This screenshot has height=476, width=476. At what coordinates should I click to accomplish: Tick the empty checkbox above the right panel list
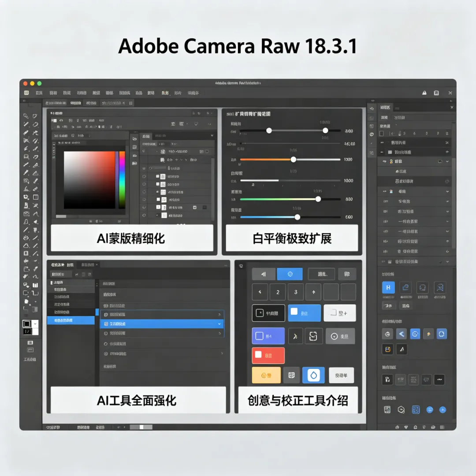pos(382,134)
